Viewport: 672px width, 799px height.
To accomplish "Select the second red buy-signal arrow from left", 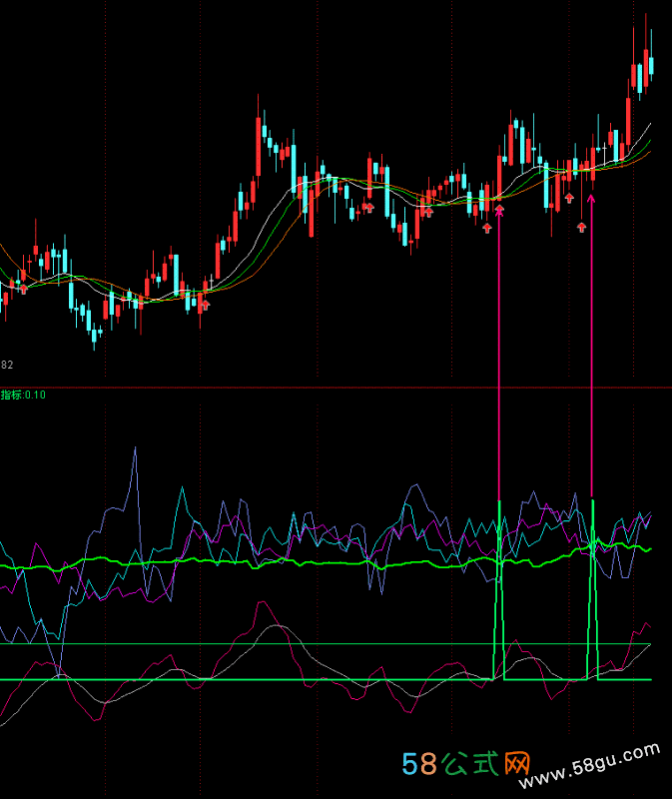I will pos(206,306).
